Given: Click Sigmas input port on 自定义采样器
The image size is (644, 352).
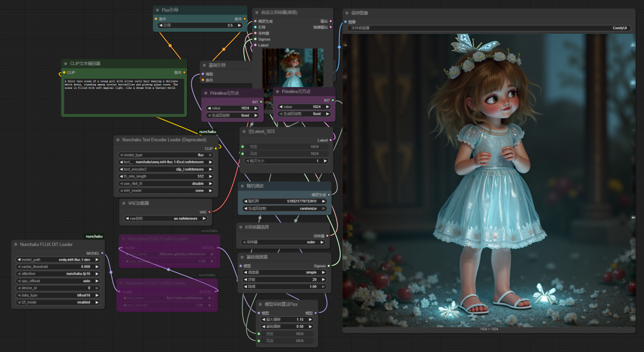Looking at the screenshot, I should (x=255, y=39).
